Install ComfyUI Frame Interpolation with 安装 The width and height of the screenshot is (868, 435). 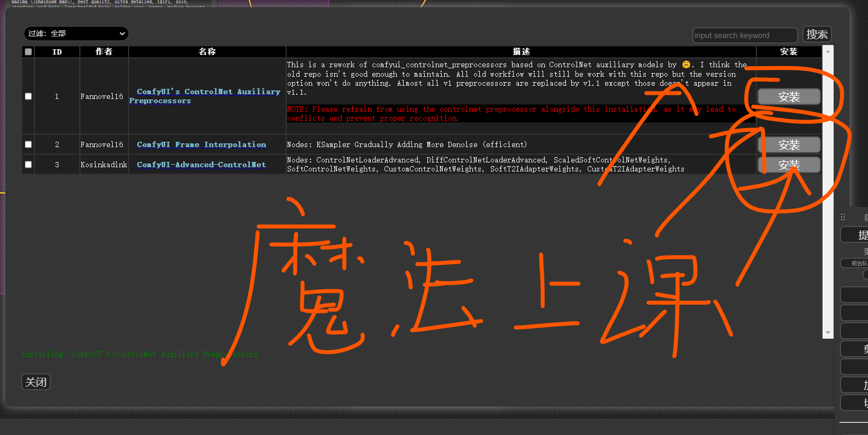point(789,145)
